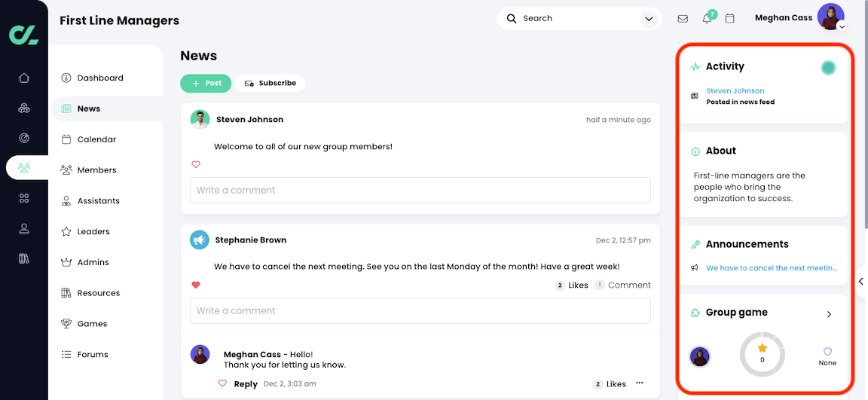Image resolution: width=868 pixels, height=400 pixels.
Task: Click the Announcements pin icon
Action: coord(695,245)
